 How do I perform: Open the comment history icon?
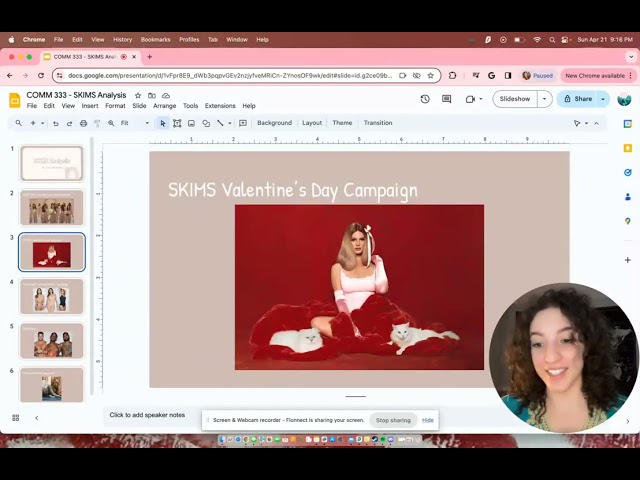(x=447, y=99)
